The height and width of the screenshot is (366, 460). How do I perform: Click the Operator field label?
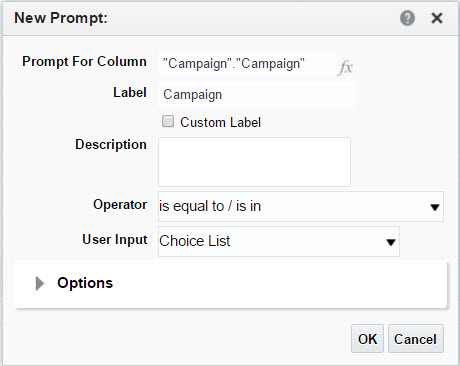point(120,204)
